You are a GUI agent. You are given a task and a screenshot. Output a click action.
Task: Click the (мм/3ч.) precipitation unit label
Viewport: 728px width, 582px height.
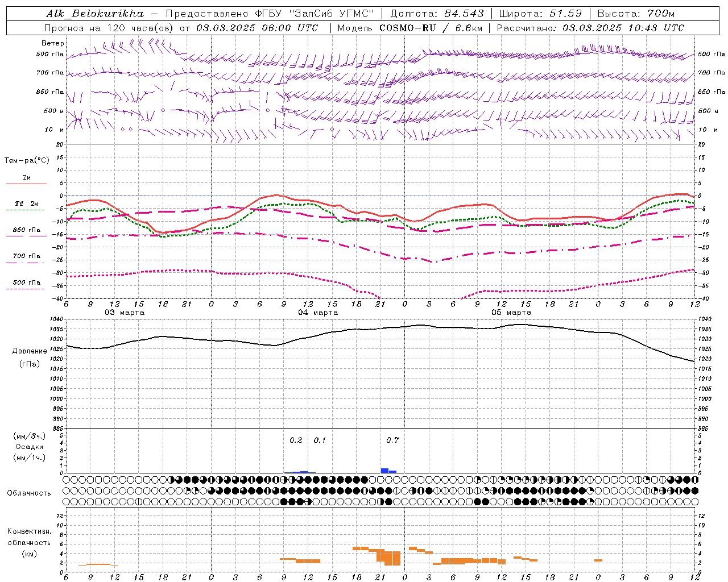pos(30,436)
